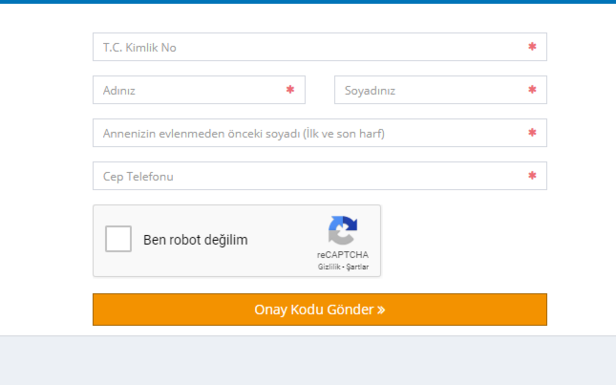
Task: Select the Soyadınız surname field
Action: 440,90
